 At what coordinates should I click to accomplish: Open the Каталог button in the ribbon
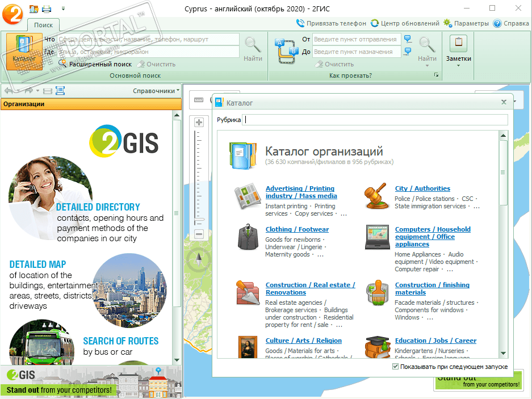(24, 51)
